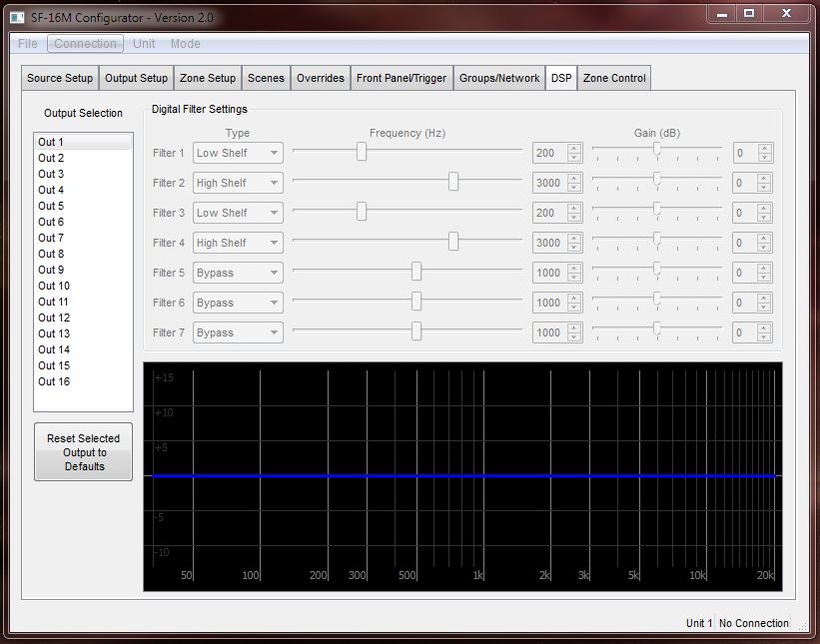Switch to the Source Setup tab
Image resolution: width=820 pixels, height=644 pixels.
tap(60, 78)
